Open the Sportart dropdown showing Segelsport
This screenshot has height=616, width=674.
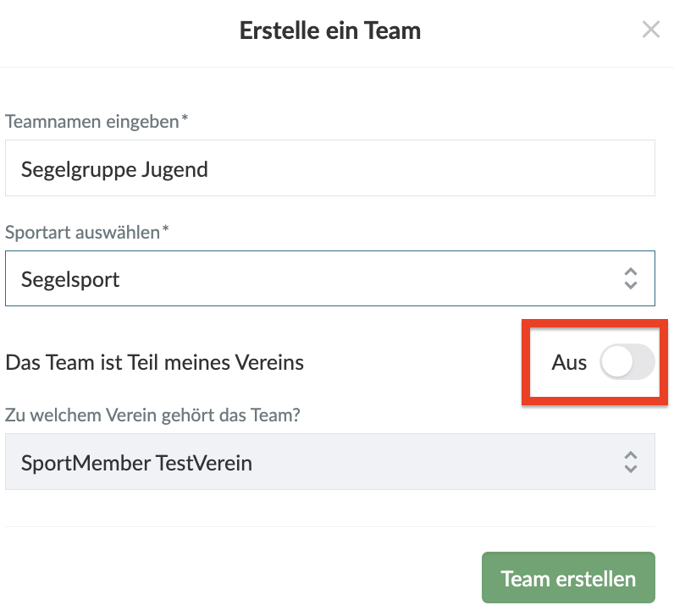click(x=329, y=278)
